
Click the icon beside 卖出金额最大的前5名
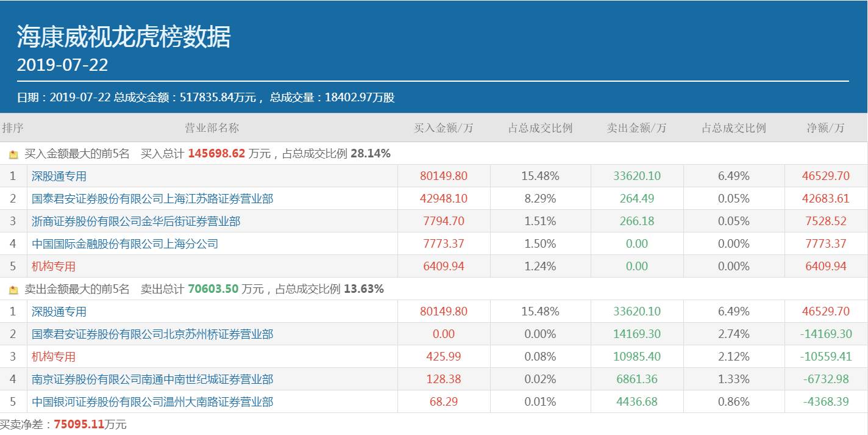coord(13,290)
